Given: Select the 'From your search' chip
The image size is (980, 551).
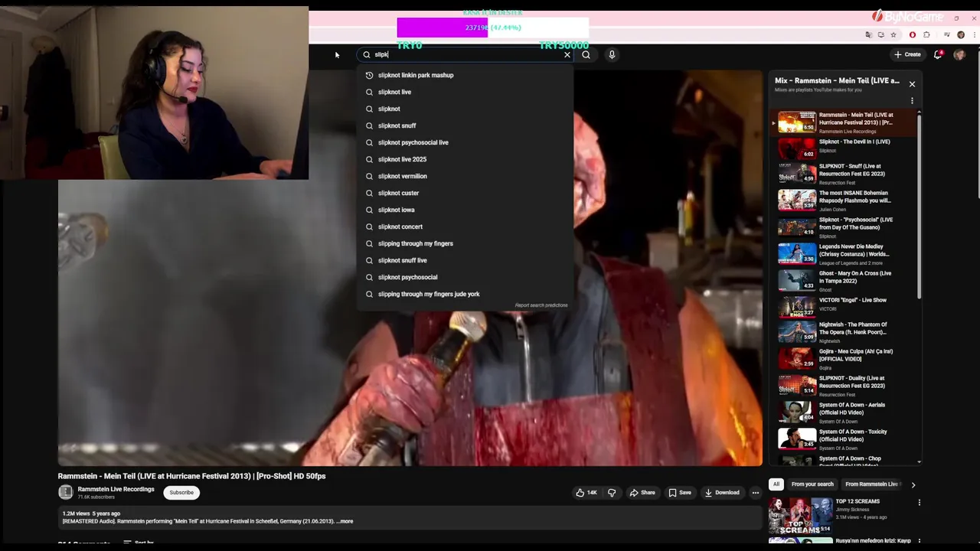Looking at the screenshot, I should coord(812,484).
